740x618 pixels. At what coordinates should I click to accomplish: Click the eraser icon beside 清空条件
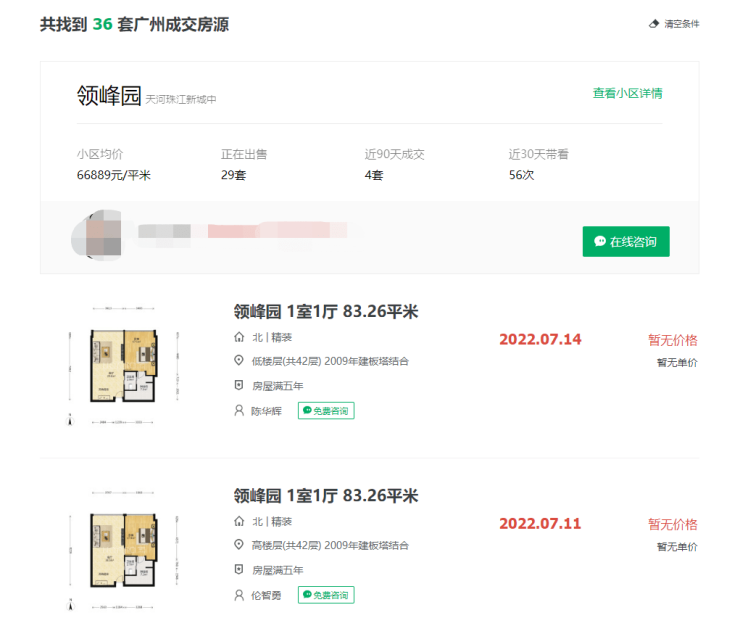654,24
